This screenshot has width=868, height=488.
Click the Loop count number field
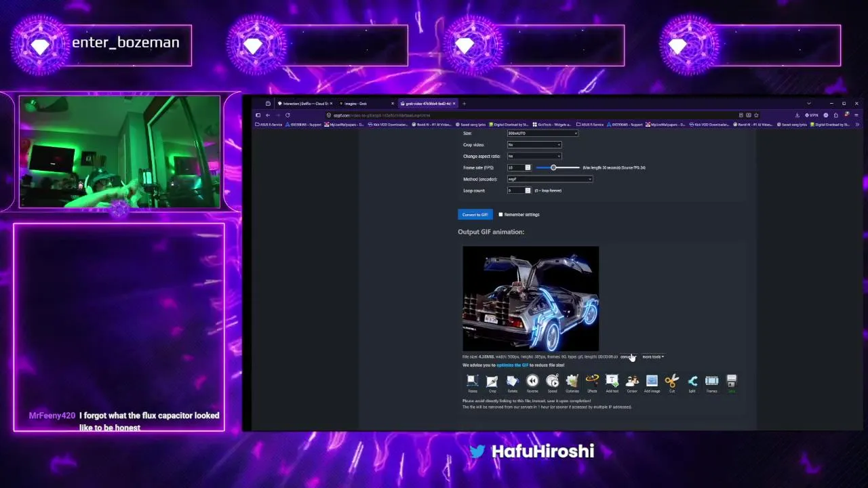coord(516,190)
